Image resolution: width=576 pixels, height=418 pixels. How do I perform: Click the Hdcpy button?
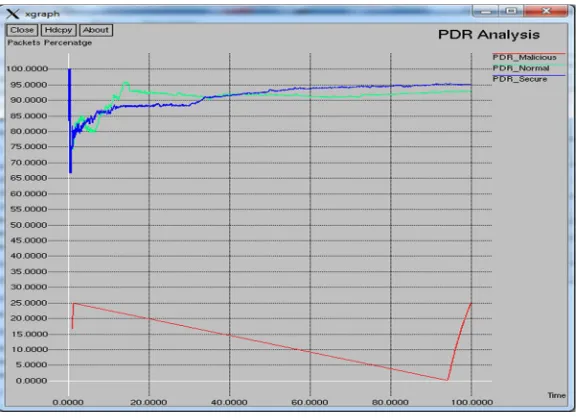click(58, 30)
